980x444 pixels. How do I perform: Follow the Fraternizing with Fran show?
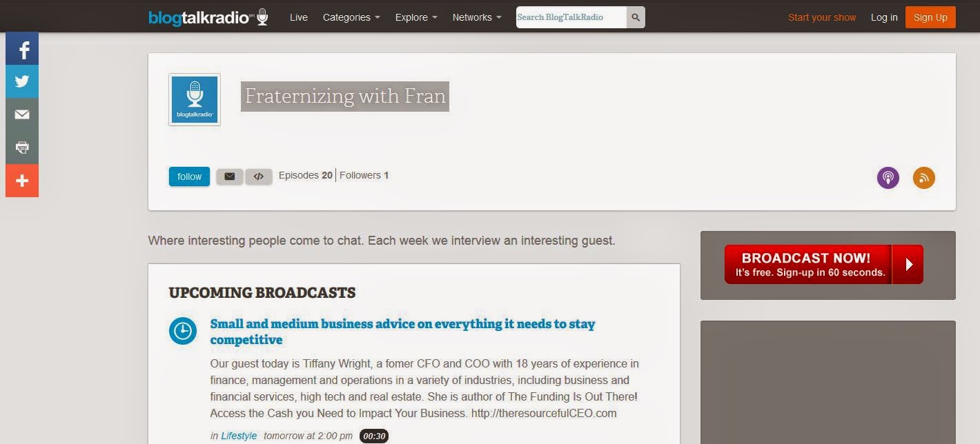pyautogui.click(x=189, y=176)
